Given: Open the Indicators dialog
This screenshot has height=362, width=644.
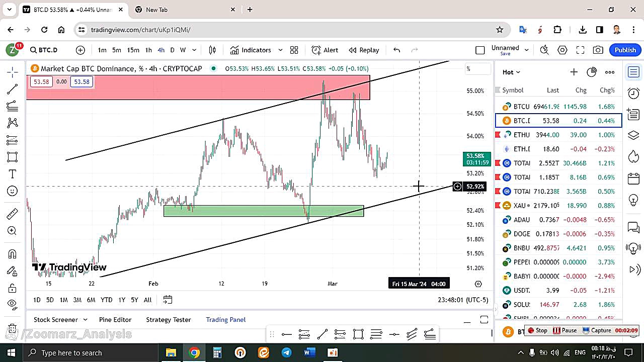Looking at the screenshot, I should [251, 50].
